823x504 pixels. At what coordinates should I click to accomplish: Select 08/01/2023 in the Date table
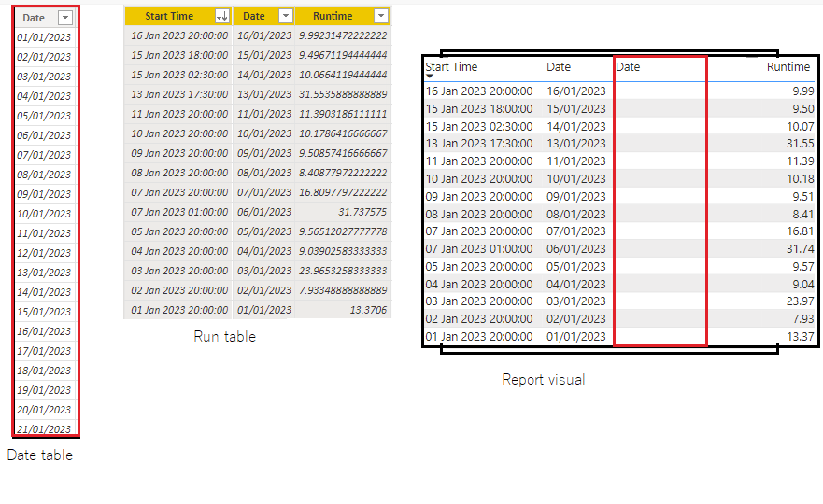pos(44,175)
